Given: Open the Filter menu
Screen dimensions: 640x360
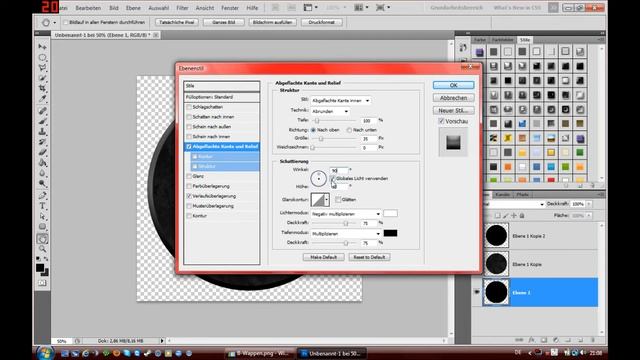Looking at the screenshot, I should point(182,8).
